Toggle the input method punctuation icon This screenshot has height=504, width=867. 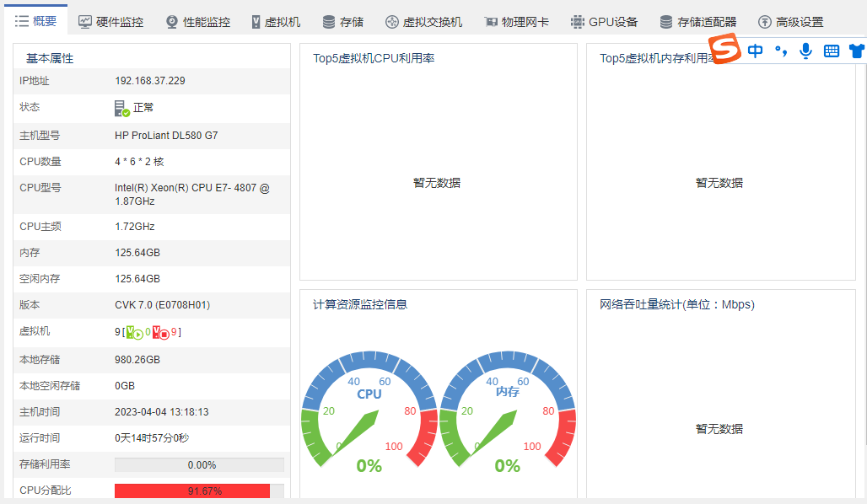point(781,51)
